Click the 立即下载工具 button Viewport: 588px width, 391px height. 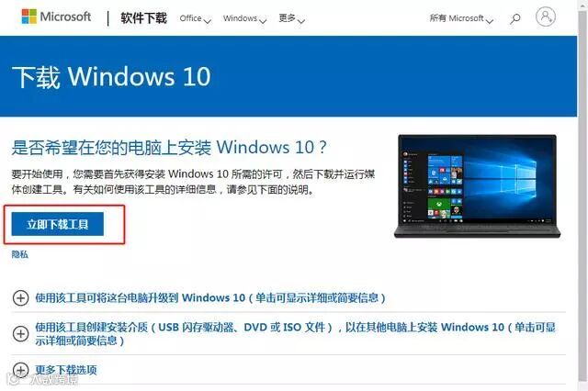(x=57, y=224)
